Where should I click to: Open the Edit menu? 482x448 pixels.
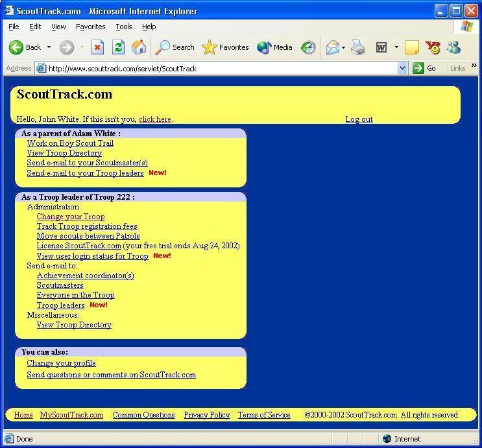click(35, 27)
